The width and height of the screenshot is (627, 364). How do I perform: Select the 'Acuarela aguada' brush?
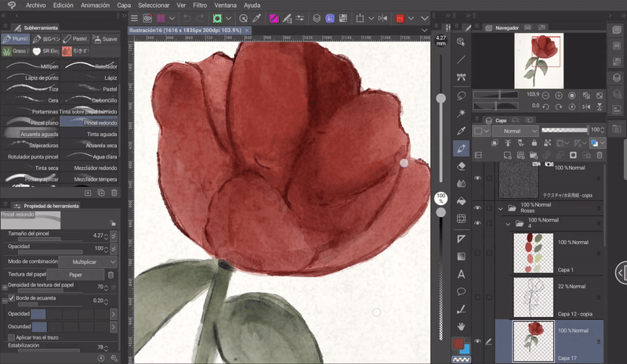pos(32,134)
